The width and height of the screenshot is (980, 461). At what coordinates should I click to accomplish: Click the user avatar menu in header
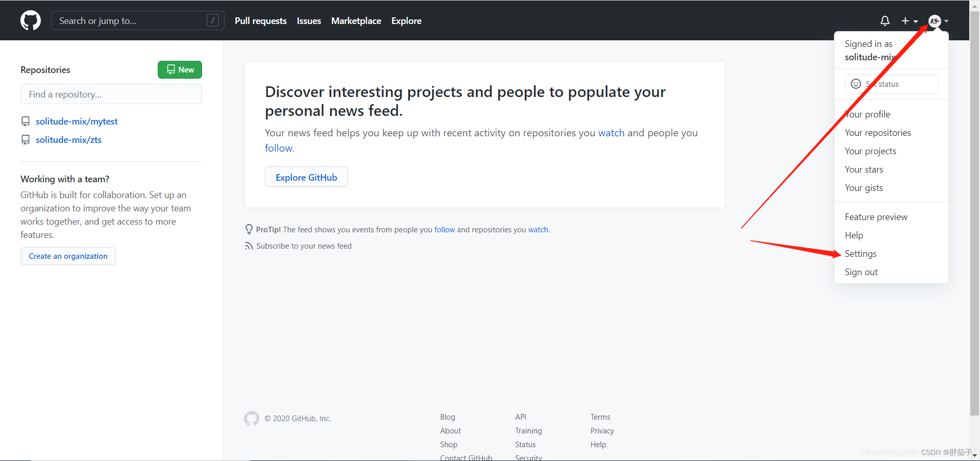(x=938, y=21)
